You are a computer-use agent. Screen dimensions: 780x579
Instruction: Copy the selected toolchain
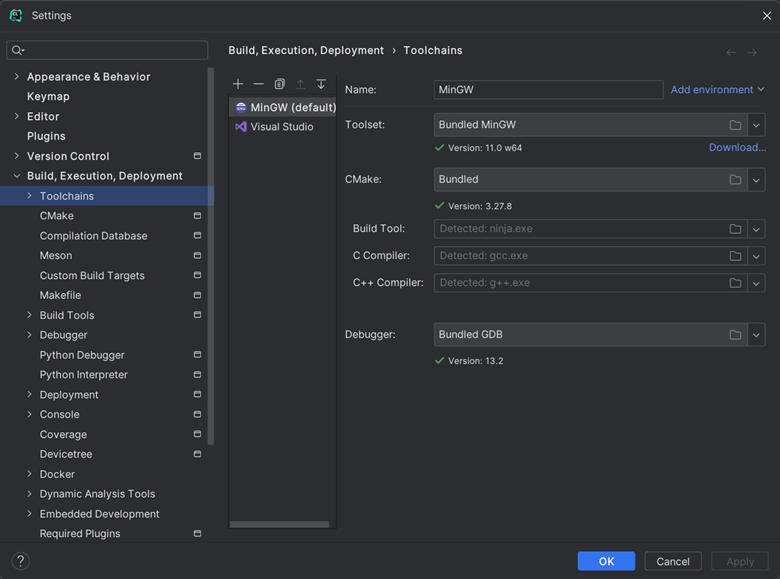click(x=280, y=84)
